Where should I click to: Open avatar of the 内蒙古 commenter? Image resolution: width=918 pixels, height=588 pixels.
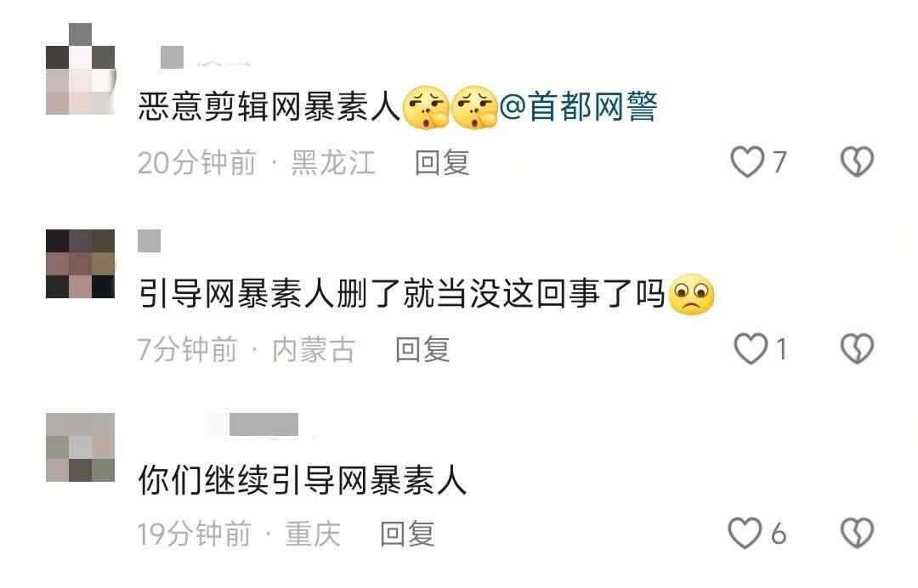click(80, 264)
